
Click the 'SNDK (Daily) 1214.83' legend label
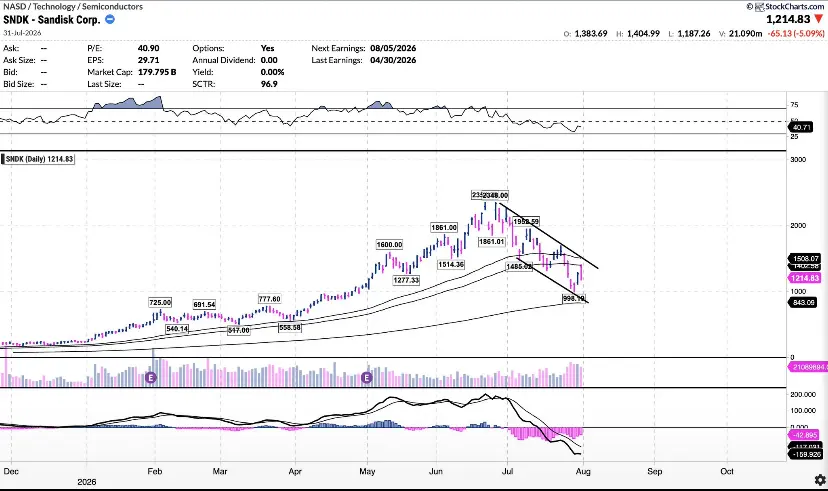pyautogui.click(x=38, y=159)
